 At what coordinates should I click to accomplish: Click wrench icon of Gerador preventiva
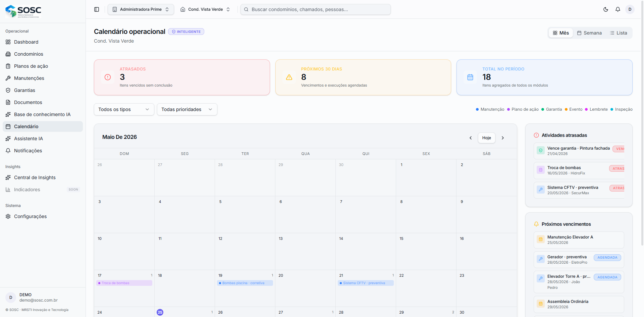tap(541, 259)
